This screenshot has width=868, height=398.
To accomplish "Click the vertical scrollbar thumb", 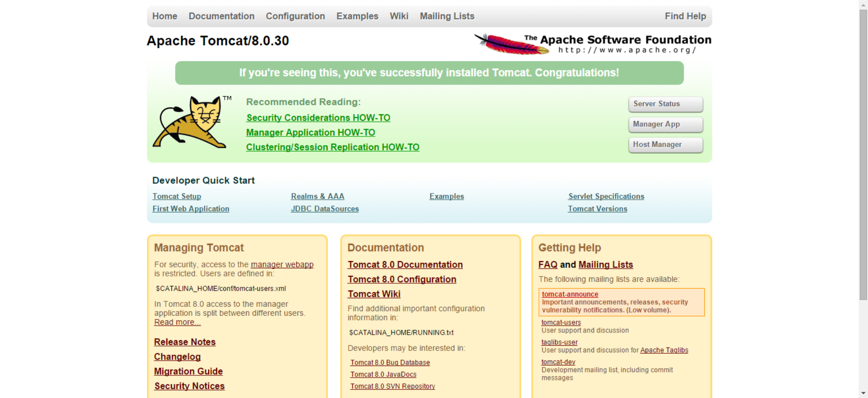I will pyautogui.click(x=863, y=155).
